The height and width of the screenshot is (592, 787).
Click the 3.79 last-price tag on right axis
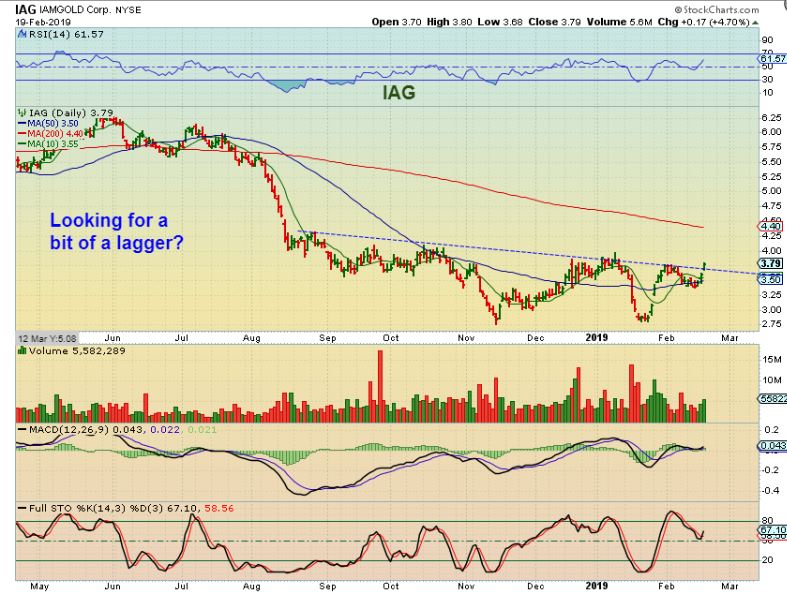[770, 264]
